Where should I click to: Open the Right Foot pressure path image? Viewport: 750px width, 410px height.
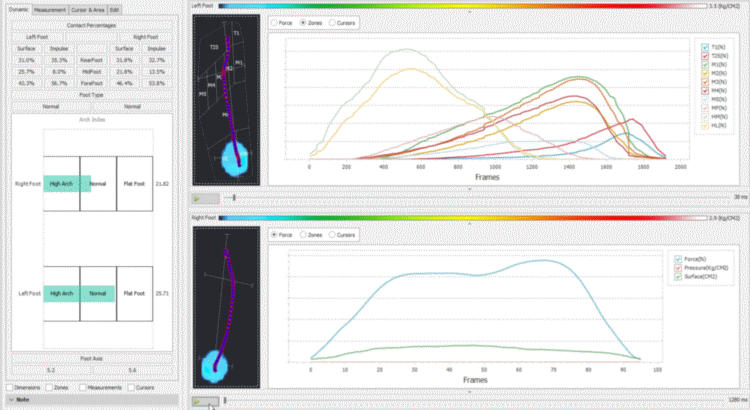[226, 307]
